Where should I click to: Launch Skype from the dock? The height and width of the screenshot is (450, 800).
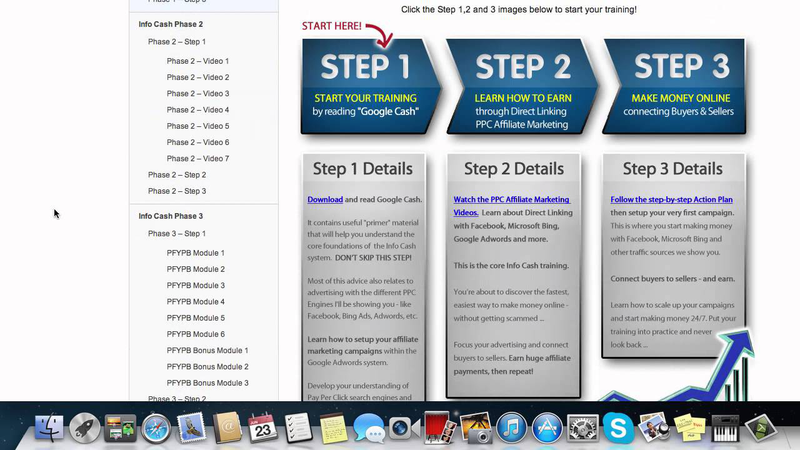coord(619,429)
